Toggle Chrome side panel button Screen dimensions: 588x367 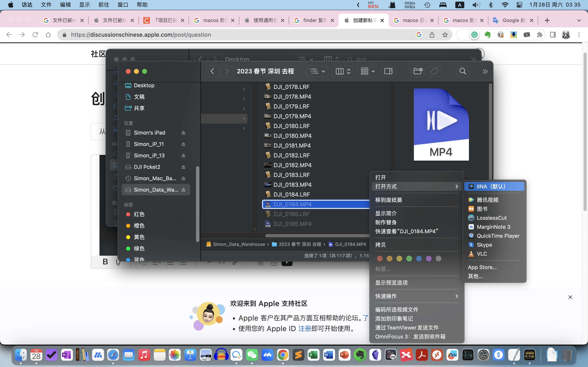coord(553,35)
